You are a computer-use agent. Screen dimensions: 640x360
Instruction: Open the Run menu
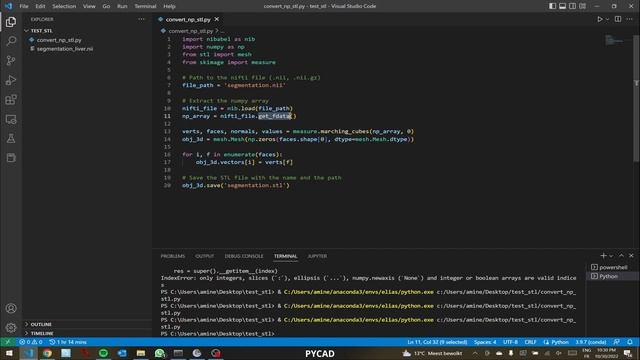click(x=122, y=6)
